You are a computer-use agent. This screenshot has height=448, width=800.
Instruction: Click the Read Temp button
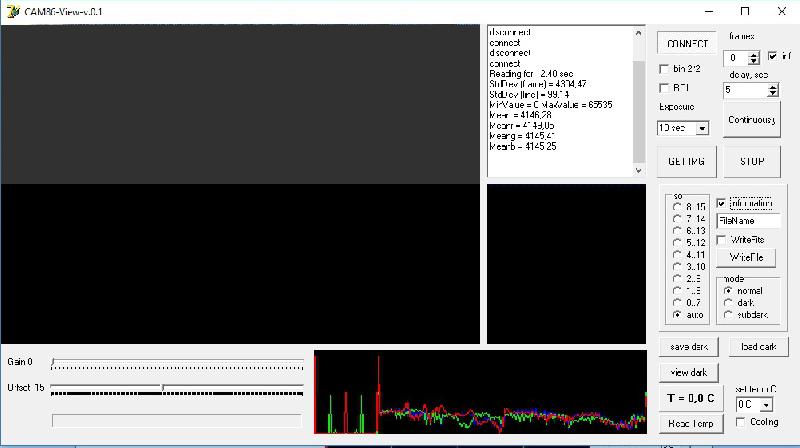[691, 424]
